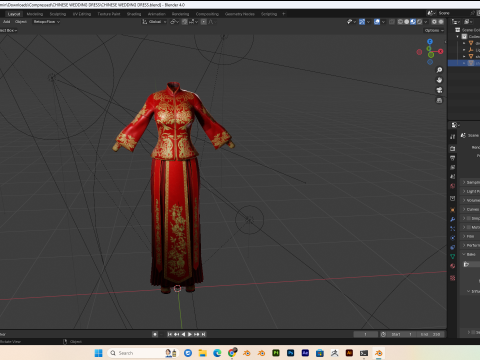
Task: Toggle X-ray mode
Action: (x=392, y=22)
